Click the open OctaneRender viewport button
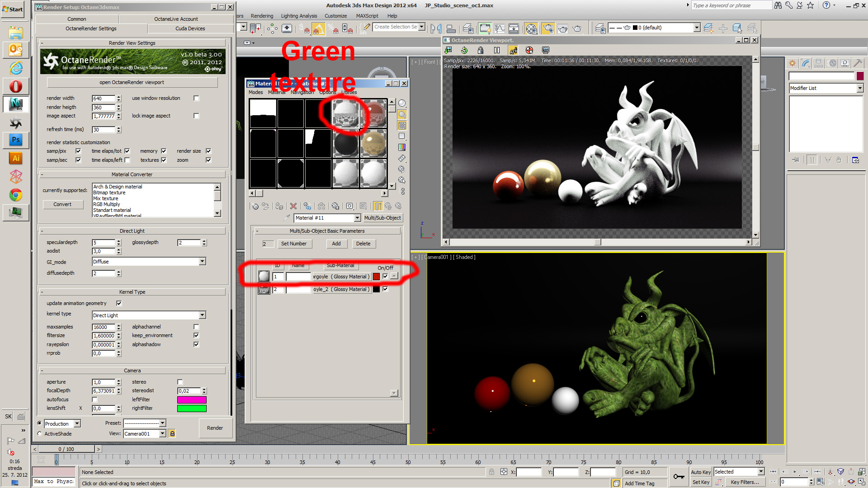Image resolution: width=868 pixels, height=488 pixels. (132, 82)
